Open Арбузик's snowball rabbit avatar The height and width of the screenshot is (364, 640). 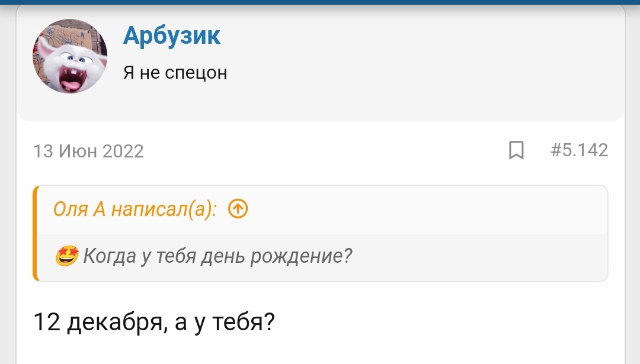69,56
